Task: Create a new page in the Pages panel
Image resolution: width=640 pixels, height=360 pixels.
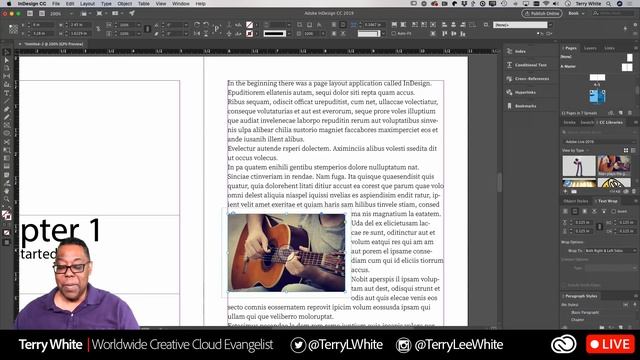Action: tap(621, 113)
